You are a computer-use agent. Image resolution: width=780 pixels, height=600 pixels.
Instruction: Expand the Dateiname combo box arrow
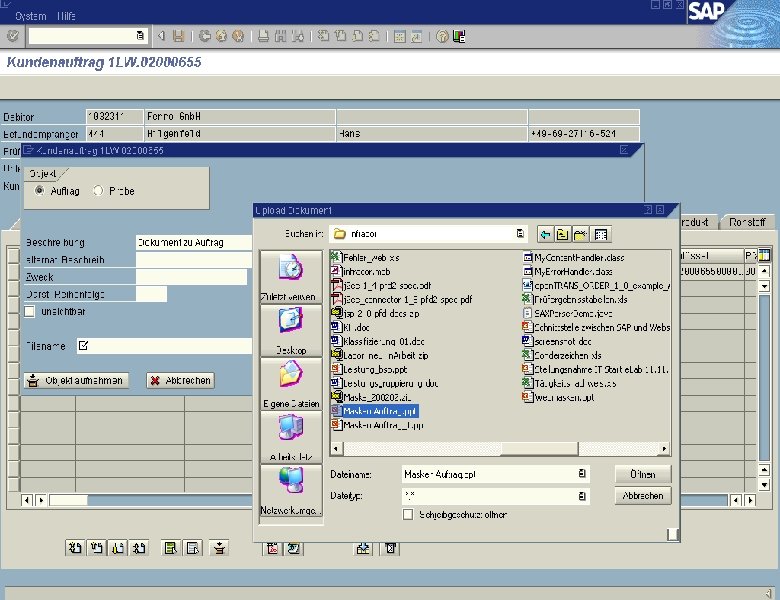pos(582,474)
